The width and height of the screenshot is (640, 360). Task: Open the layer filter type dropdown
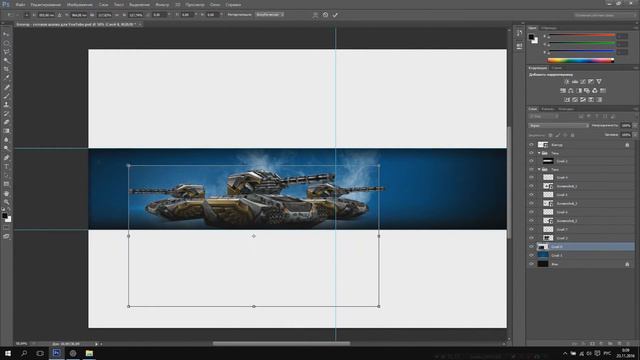(544, 117)
